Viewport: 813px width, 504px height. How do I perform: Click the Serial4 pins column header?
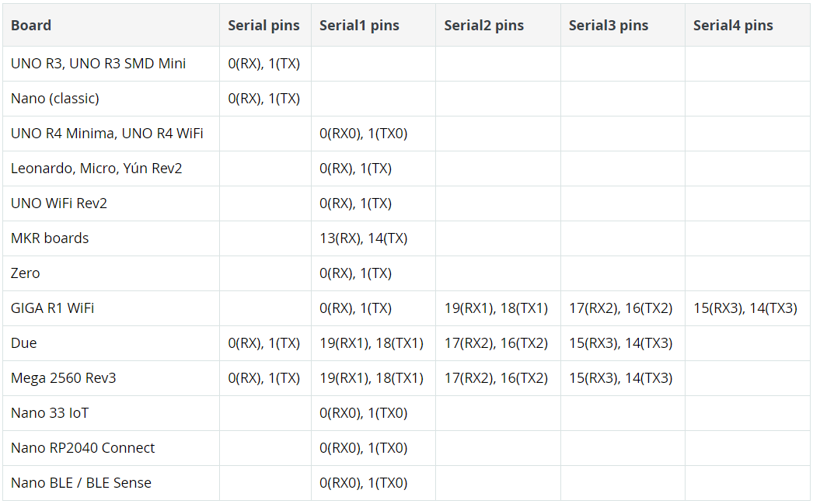733,25
